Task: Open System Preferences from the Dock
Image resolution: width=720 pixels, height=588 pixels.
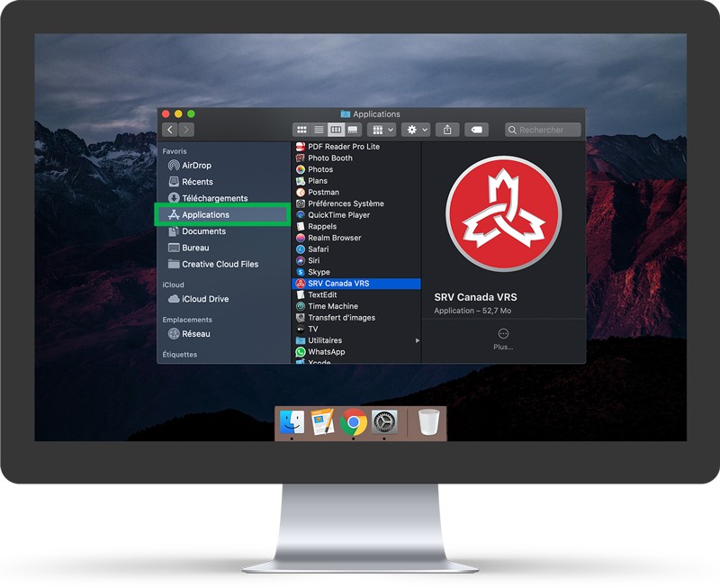Action: point(384,421)
